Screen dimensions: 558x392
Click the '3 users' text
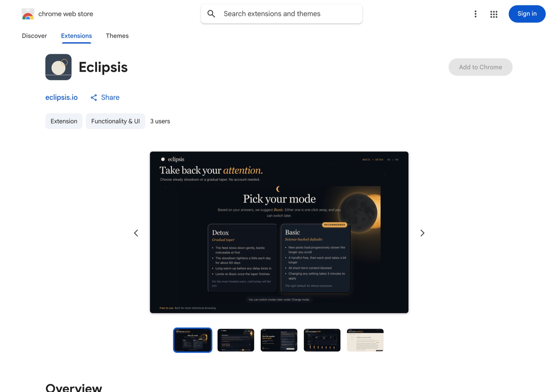pos(160,121)
